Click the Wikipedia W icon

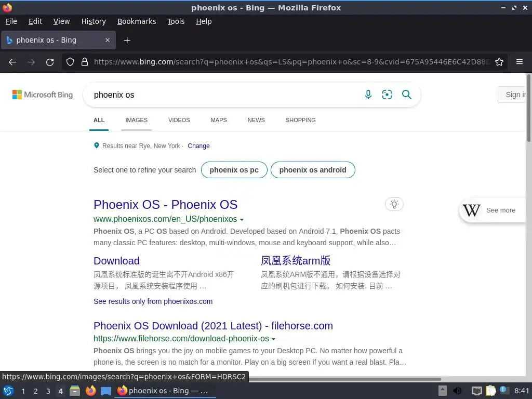pyautogui.click(x=472, y=210)
